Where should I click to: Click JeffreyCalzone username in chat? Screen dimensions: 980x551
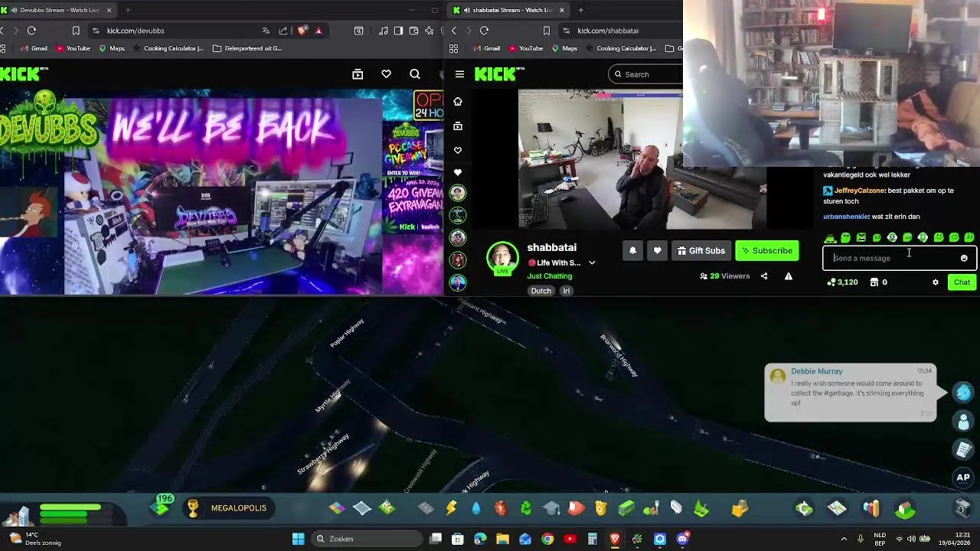(x=859, y=191)
